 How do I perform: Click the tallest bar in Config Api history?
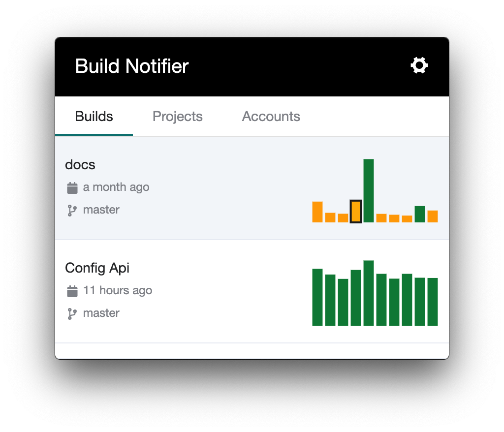pyautogui.click(x=368, y=293)
